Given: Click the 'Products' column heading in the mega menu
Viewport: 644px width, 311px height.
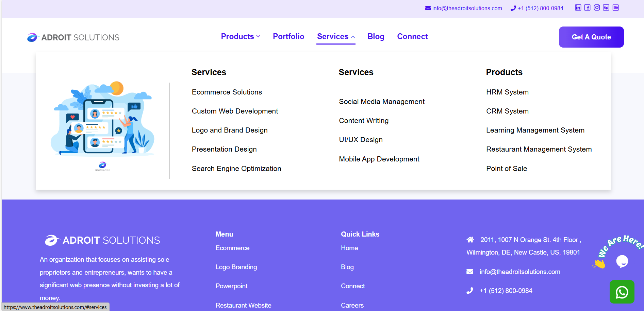Looking at the screenshot, I should tap(504, 72).
